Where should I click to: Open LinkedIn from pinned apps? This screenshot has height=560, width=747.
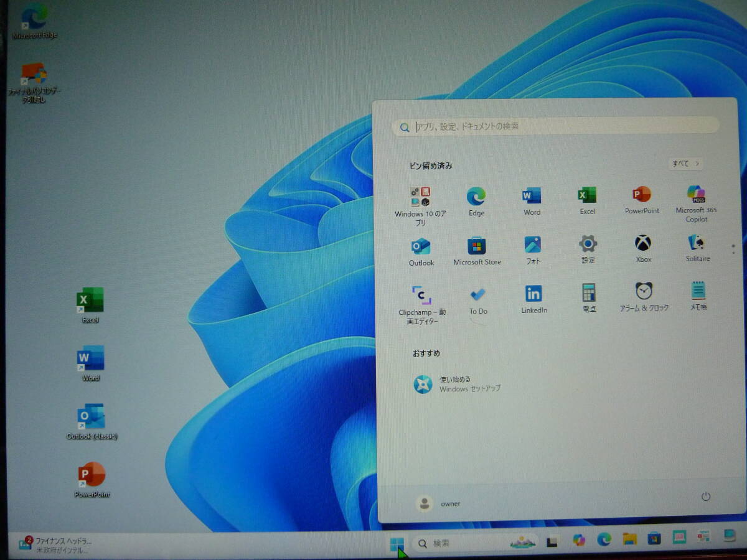(533, 299)
